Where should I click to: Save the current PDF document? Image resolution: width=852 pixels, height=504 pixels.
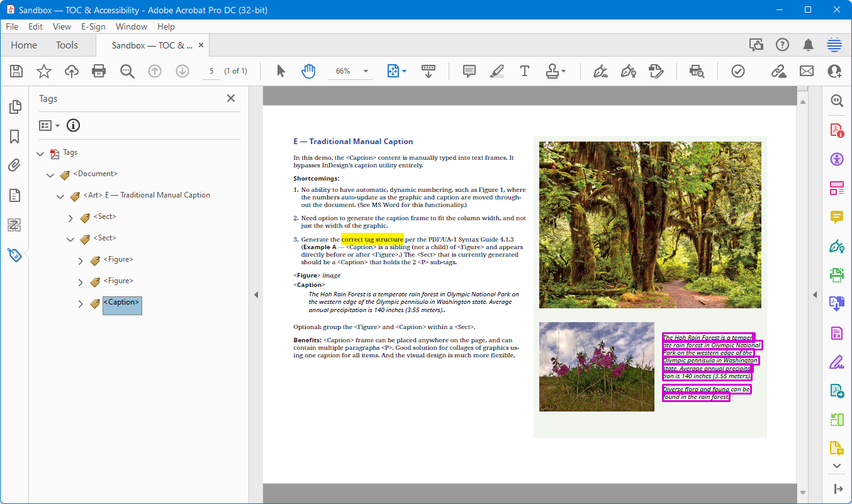point(16,70)
